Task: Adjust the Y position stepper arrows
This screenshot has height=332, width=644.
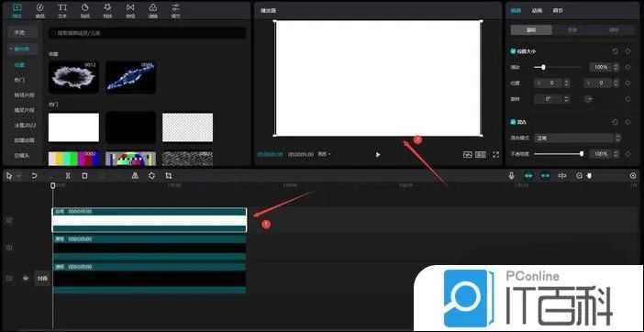Action: [x=616, y=83]
